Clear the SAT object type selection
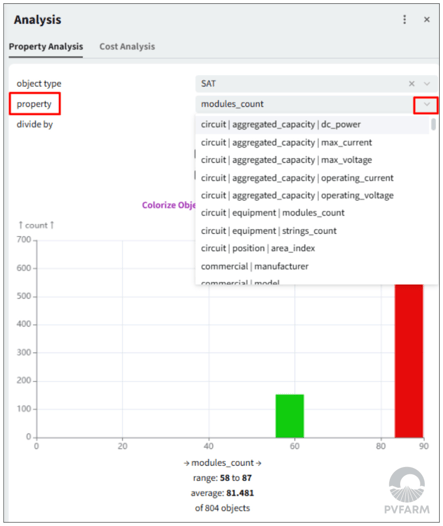The width and height of the screenshot is (443, 526). 411,84
